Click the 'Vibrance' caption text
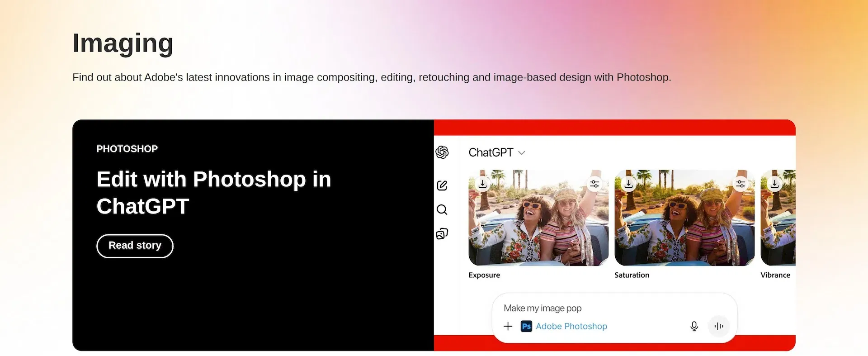 point(775,275)
